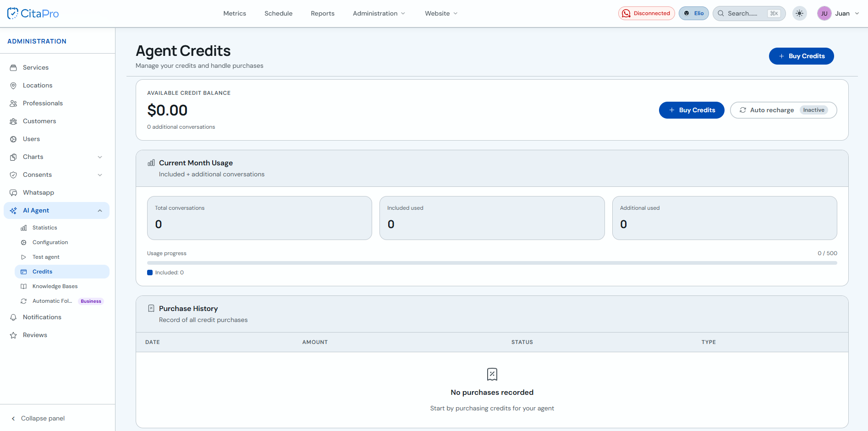Click the Locations pin icon
Image resolution: width=868 pixels, height=431 pixels.
pos(13,85)
